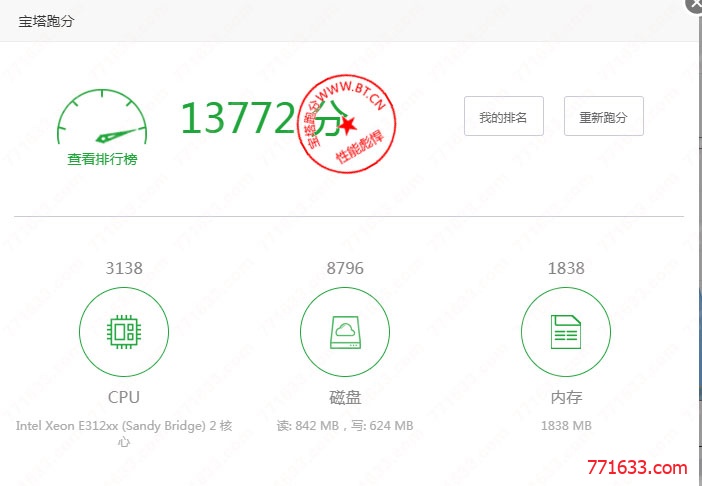
Task: Click the 读: 842 MB，写: 624 MB text
Action: coord(345,425)
